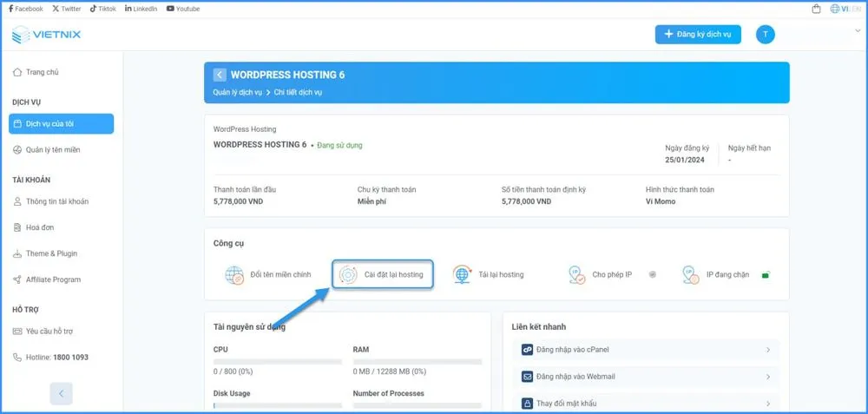
Task: Expand chevron on Đăng nhập vào cPanel row
Action: pyautogui.click(x=768, y=350)
